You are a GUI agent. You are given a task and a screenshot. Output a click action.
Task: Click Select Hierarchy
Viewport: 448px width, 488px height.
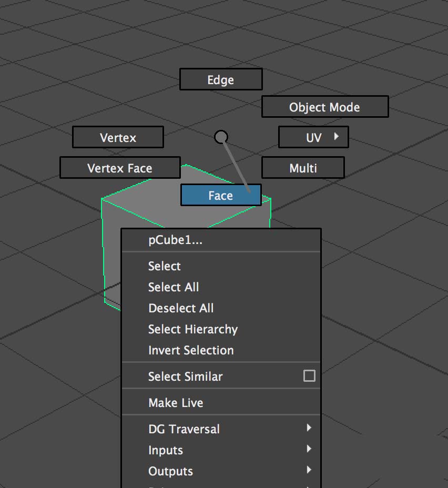pyautogui.click(x=221, y=329)
